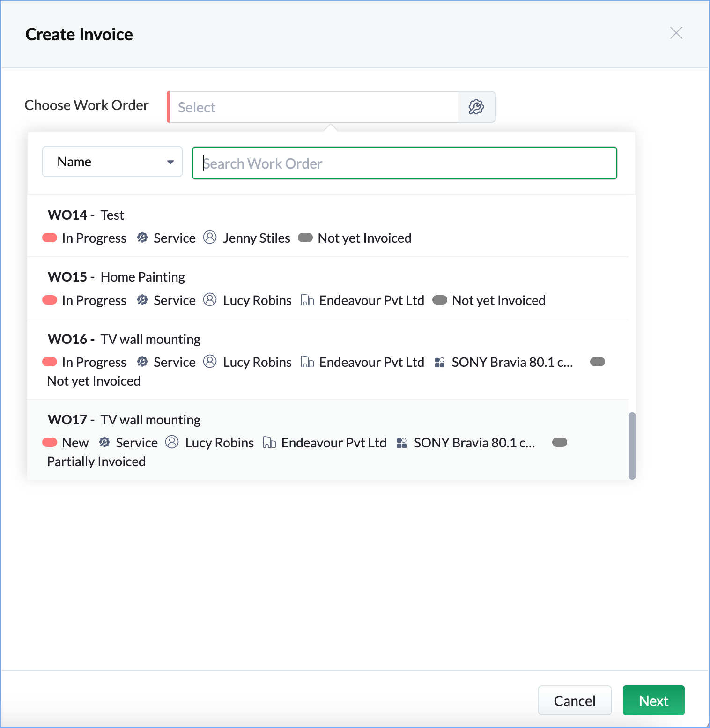Click the Next button
This screenshot has width=710, height=728.
(x=653, y=700)
